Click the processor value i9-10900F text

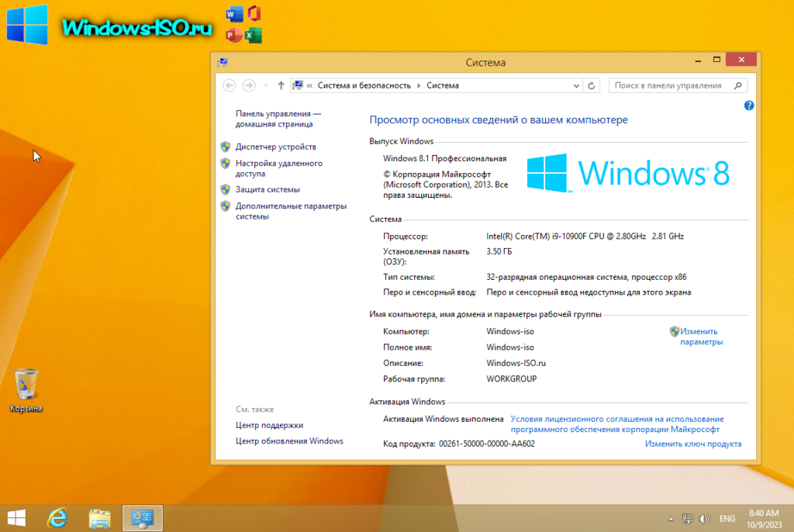pyautogui.click(x=585, y=236)
